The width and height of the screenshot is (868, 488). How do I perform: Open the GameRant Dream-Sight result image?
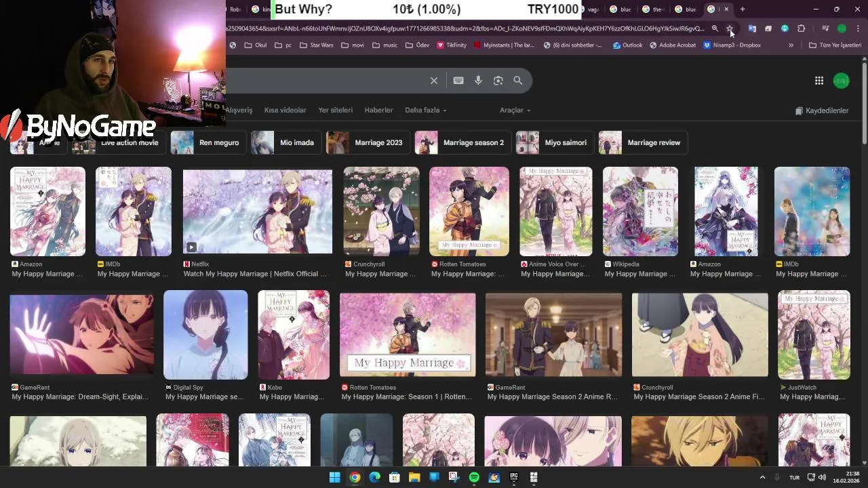(81, 334)
